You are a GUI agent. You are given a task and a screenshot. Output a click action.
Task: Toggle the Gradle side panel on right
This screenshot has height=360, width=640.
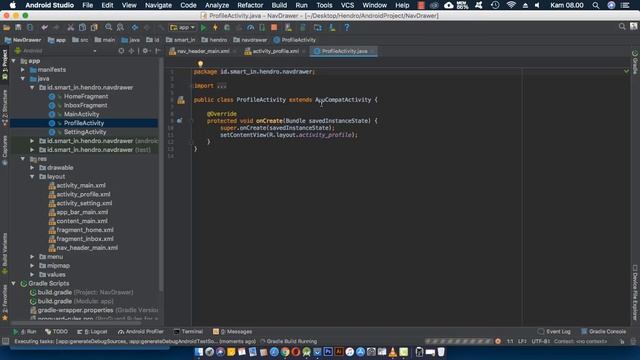(635, 62)
